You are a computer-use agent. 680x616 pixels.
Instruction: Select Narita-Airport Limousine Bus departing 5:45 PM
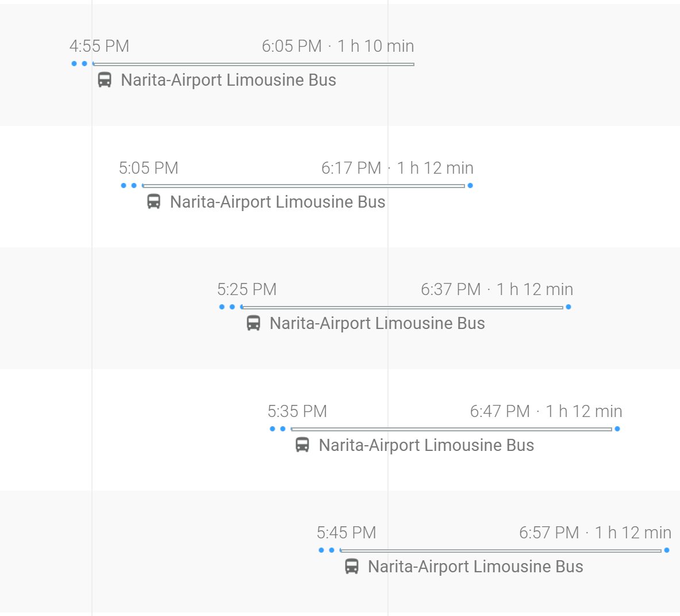475,567
